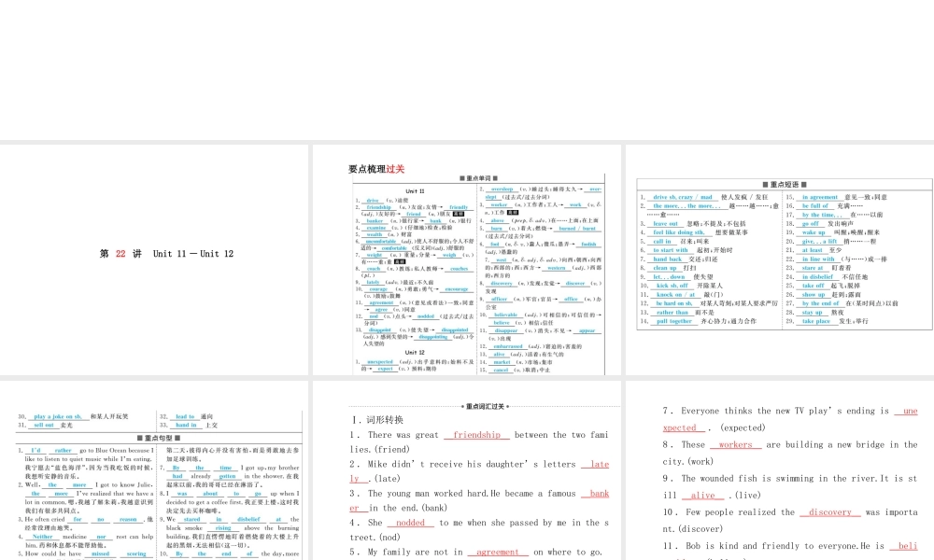Open the '要点梳理过关' vocabulary slide
This screenshot has width=934, height=560.
pos(466,259)
